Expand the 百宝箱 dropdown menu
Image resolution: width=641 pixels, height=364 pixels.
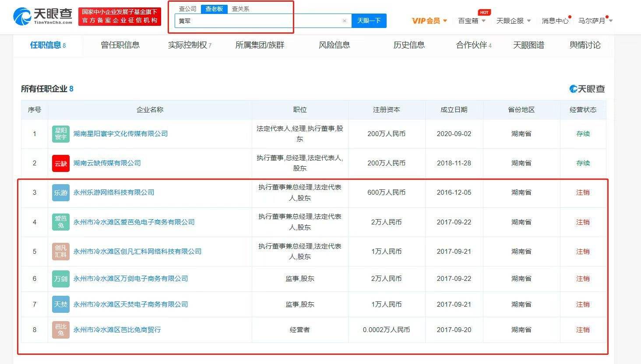coord(472,21)
